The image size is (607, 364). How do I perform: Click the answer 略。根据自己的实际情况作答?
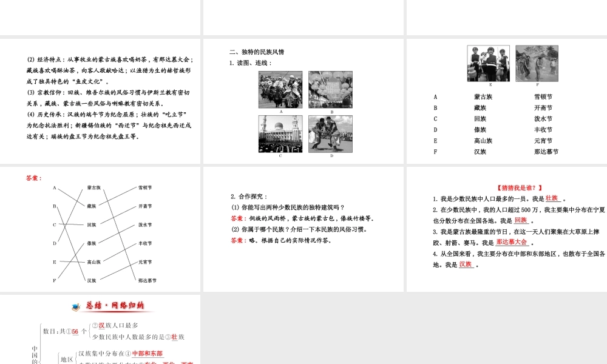290,240
